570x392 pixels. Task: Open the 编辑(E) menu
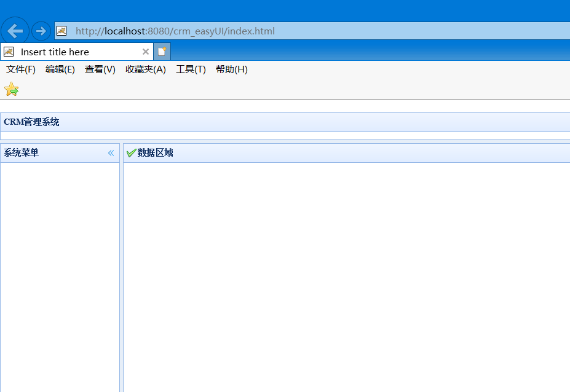(60, 69)
